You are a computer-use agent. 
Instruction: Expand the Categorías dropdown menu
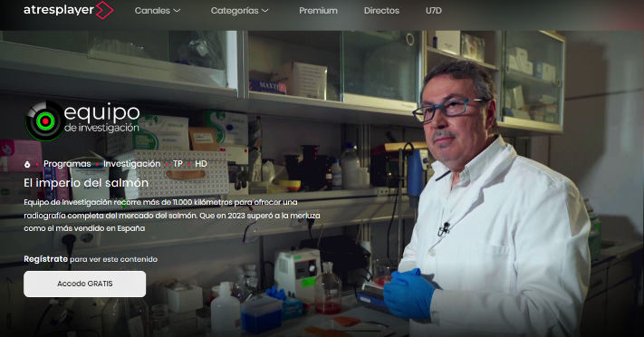[x=239, y=11]
